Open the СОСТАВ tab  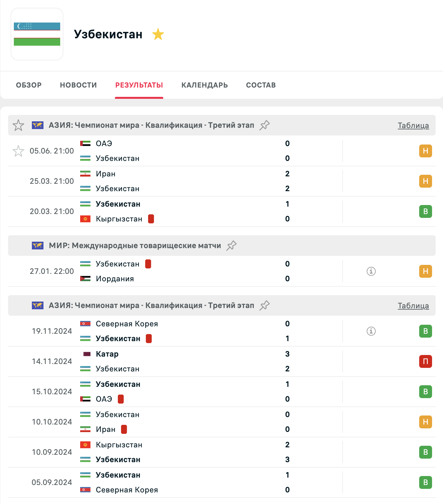pos(261,85)
